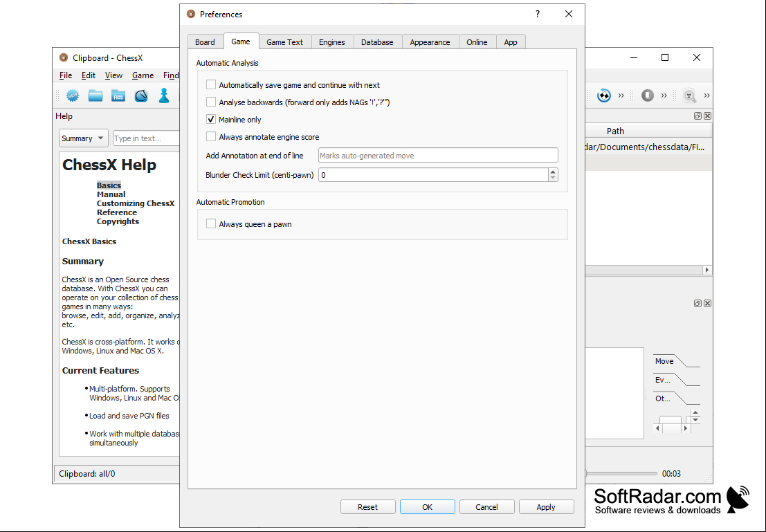Open the Manual help link
Image resolution: width=766 pixels, height=532 pixels.
[111, 194]
